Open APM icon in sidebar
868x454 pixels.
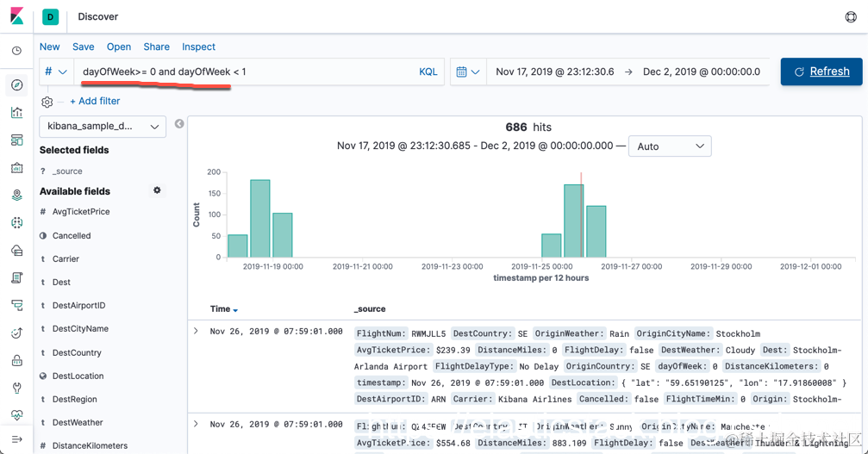tap(17, 305)
